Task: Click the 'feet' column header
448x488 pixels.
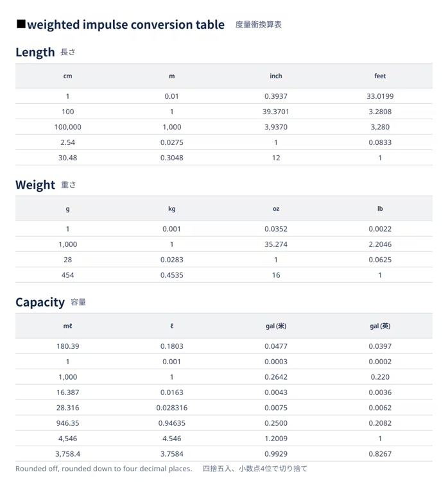Action: (380, 76)
